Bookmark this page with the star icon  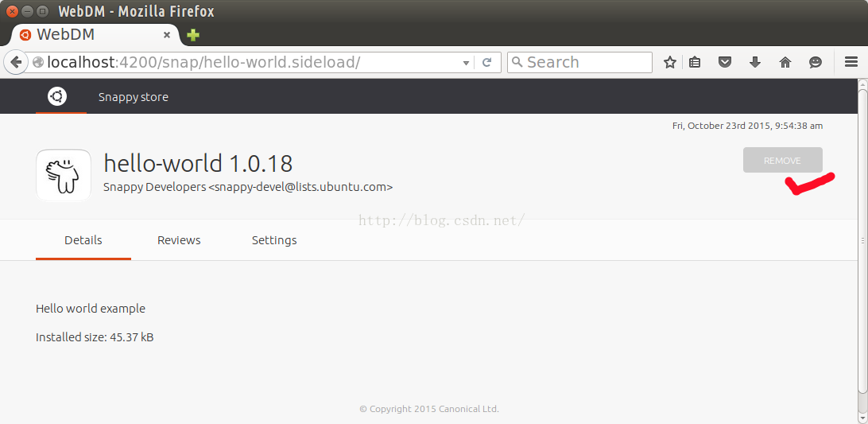point(670,62)
